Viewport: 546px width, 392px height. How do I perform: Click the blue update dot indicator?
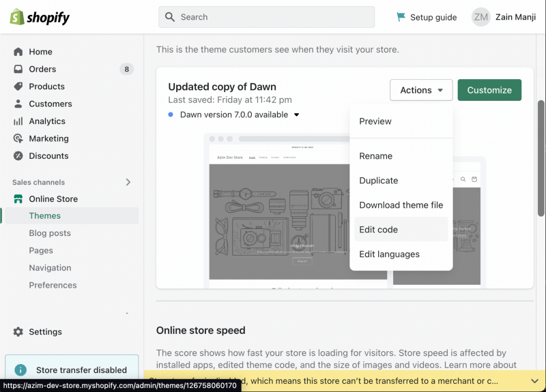point(171,115)
